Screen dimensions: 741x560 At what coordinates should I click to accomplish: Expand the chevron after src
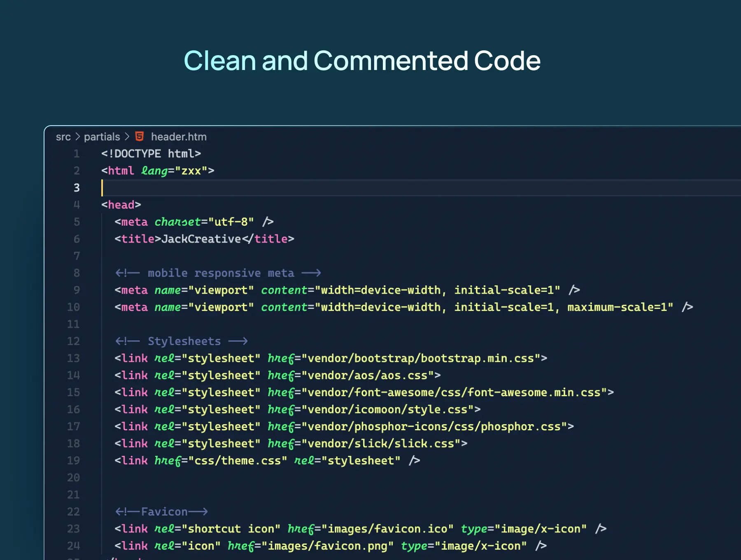77,137
